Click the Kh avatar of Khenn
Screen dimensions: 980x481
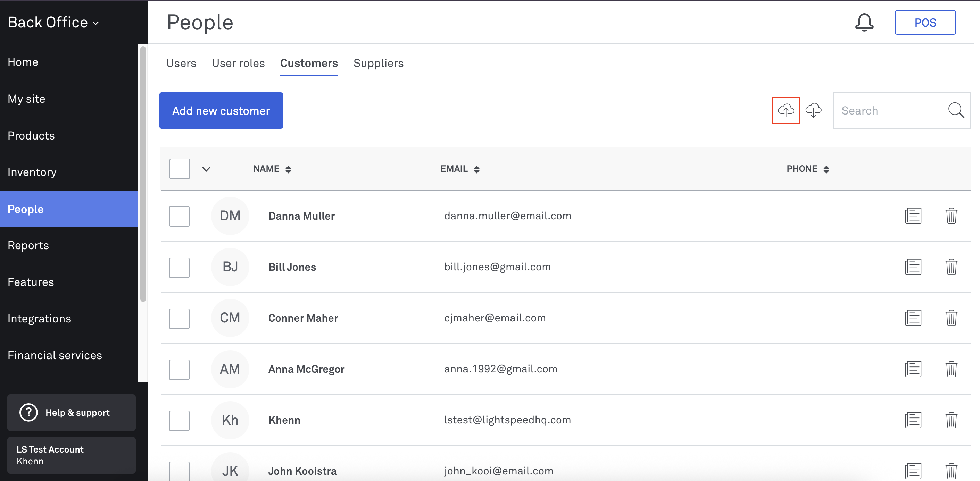(x=230, y=420)
